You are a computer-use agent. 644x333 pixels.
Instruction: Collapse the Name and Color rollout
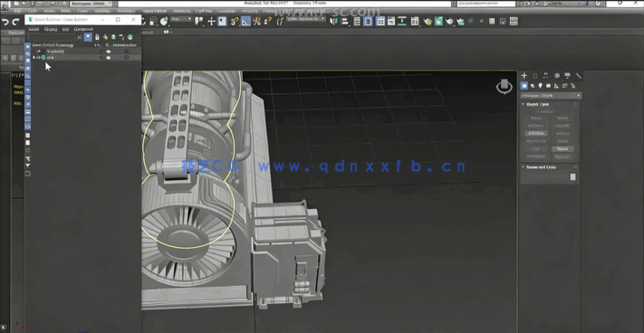tap(541, 167)
